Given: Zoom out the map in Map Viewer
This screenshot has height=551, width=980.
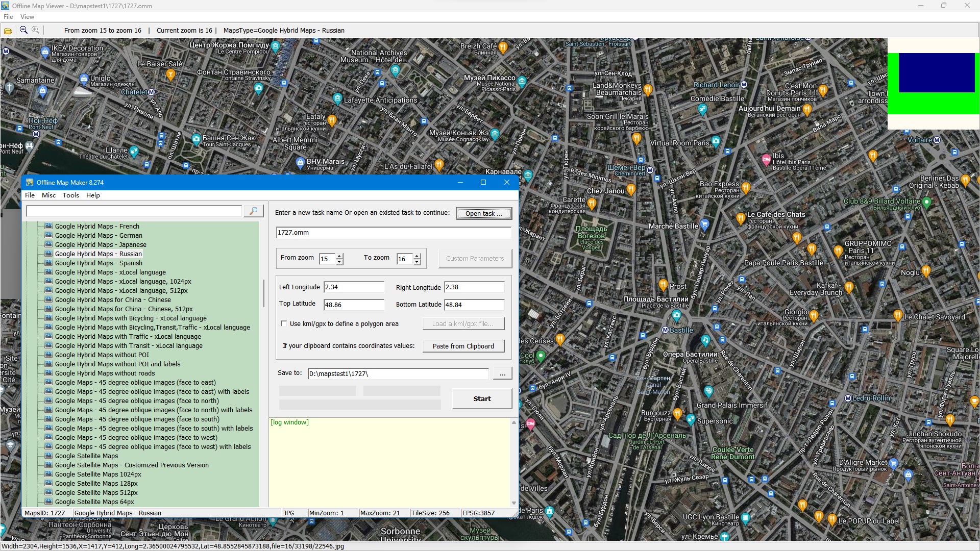Looking at the screenshot, I should 23,30.
